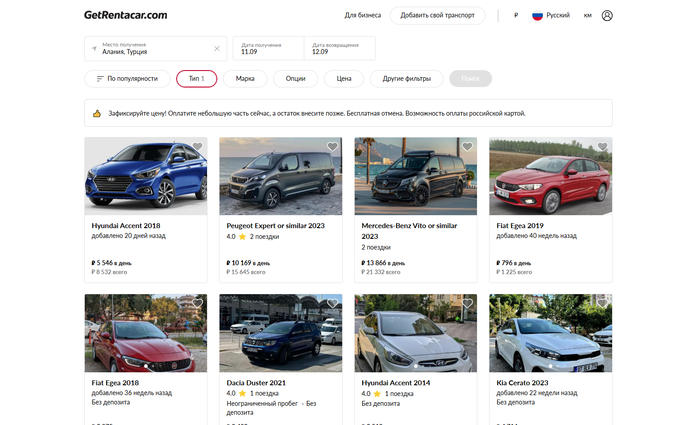The height and width of the screenshot is (425, 700).
Task: Click the location arrow icon in pickup field
Action: pos(94,49)
